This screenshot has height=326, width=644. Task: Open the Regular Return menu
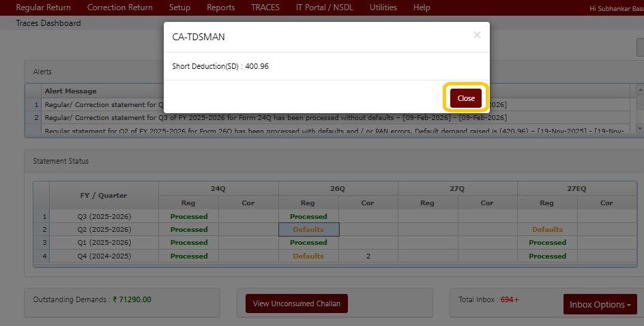[43, 8]
